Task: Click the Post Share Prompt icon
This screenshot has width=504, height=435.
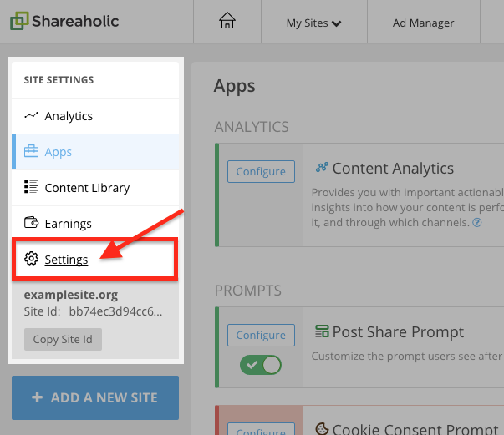Action: pos(322,331)
